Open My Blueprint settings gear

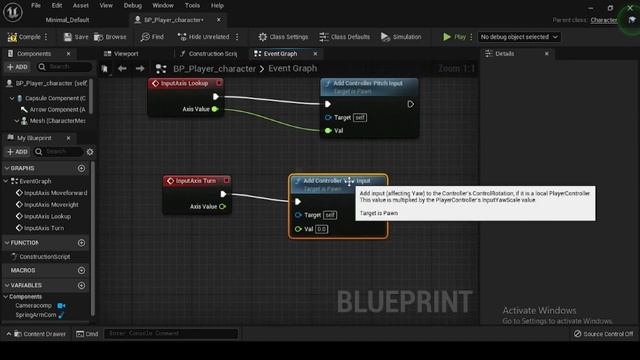(x=90, y=152)
